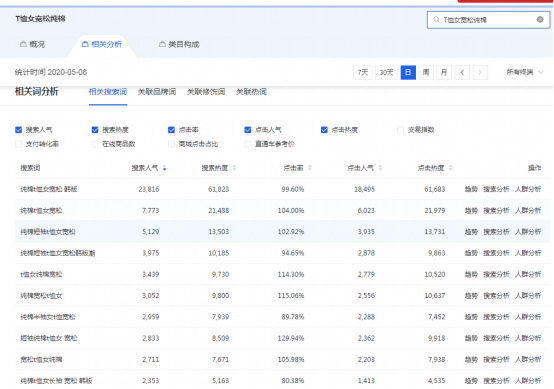Click the keyword search input field

pyautogui.click(x=488, y=19)
